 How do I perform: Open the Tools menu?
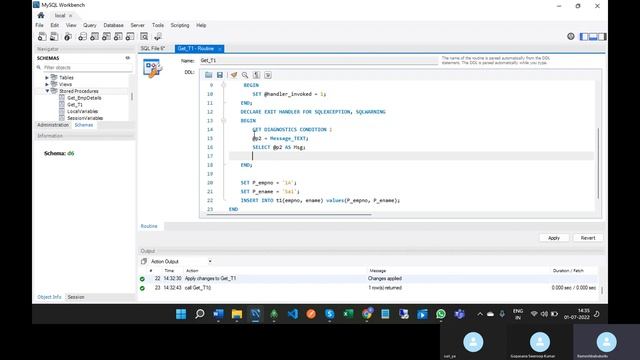(158, 25)
